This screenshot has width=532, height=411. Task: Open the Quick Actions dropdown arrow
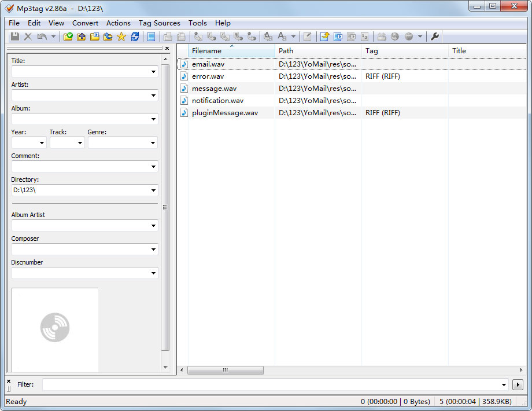pyautogui.click(x=293, y=36)
